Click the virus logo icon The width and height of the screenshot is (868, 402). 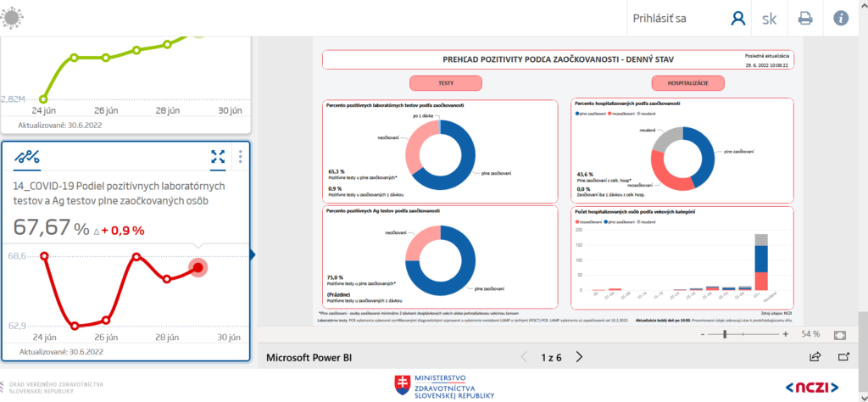tap(10, 18)
